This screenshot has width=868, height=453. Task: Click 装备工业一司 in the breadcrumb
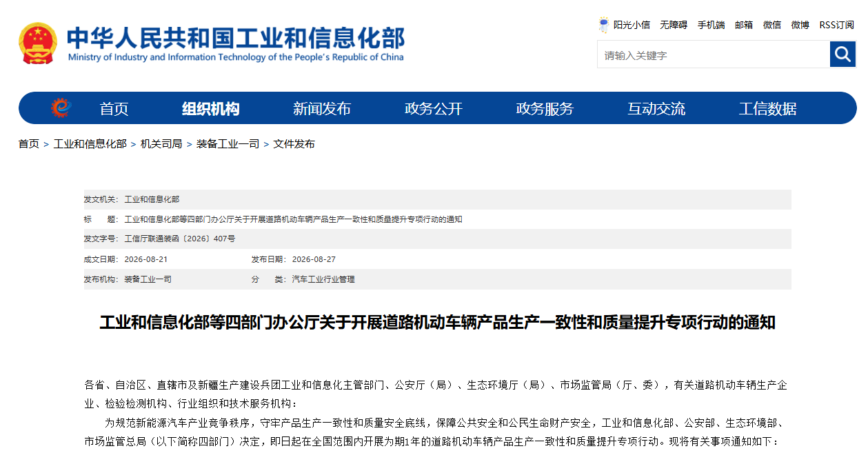pos(228,143)
